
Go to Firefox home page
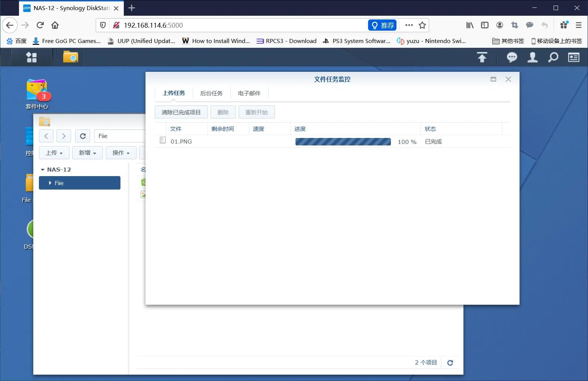(55, 25)
